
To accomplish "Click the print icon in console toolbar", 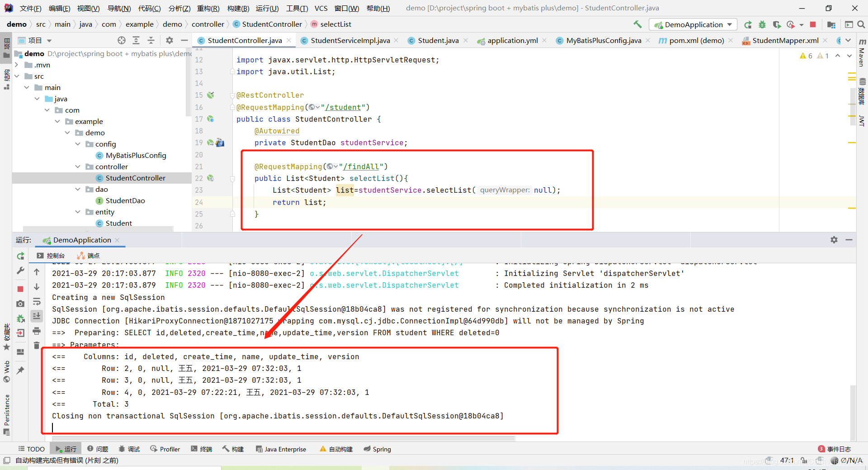I will (x=37, y=331).
